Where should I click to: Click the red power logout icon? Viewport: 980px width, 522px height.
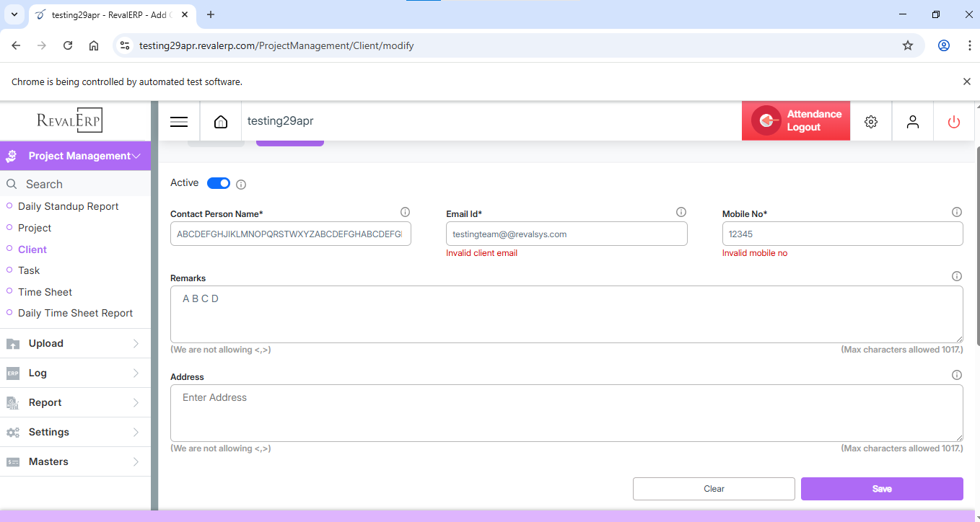[954, 122]
